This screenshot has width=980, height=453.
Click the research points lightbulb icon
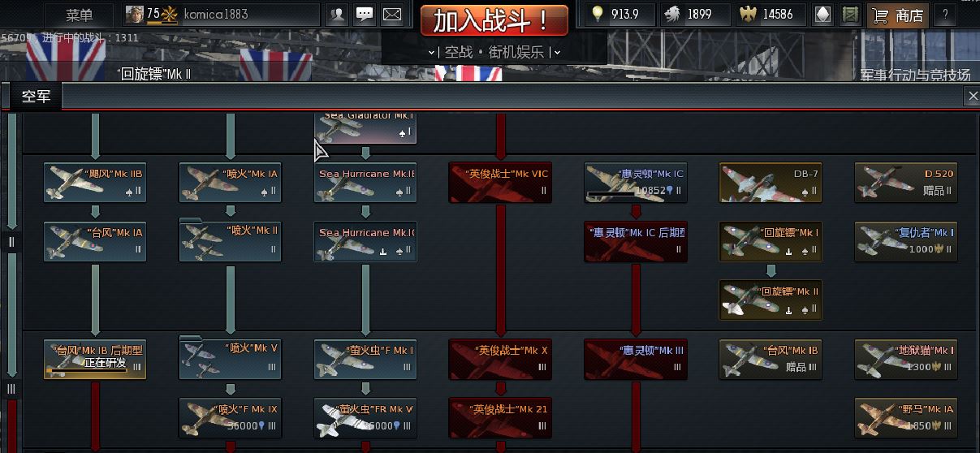(x=598, y=14)
